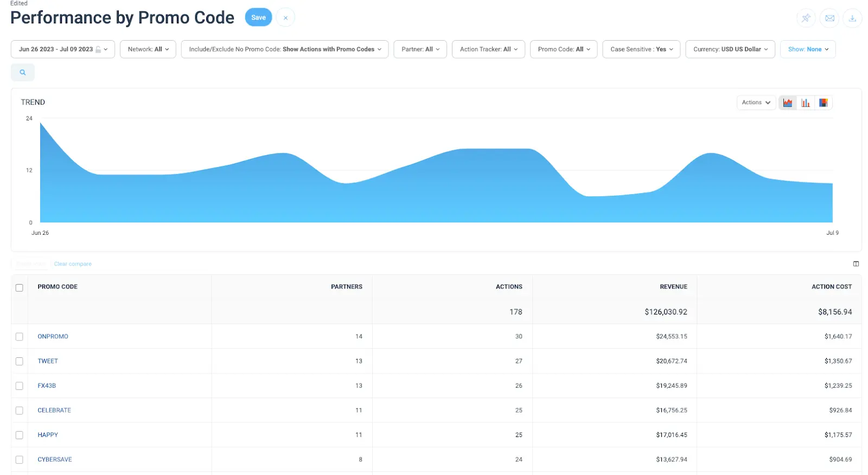Switch to bar chart view icon

(806, 102)
